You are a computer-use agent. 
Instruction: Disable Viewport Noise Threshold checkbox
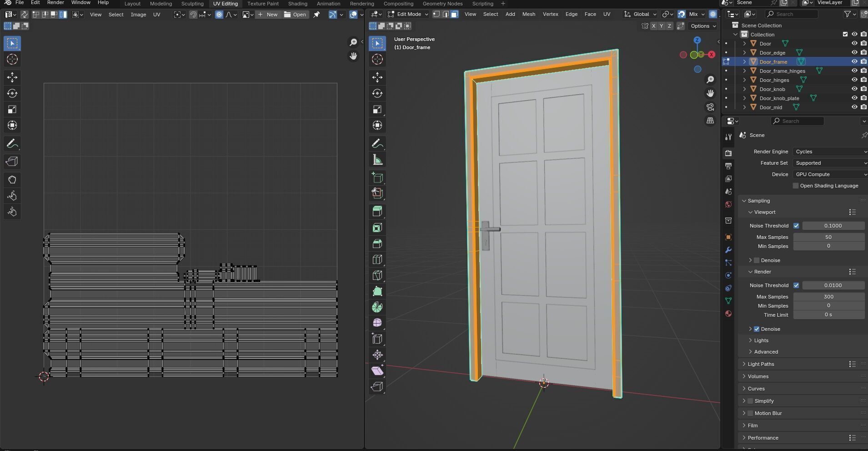pos(796,226)
